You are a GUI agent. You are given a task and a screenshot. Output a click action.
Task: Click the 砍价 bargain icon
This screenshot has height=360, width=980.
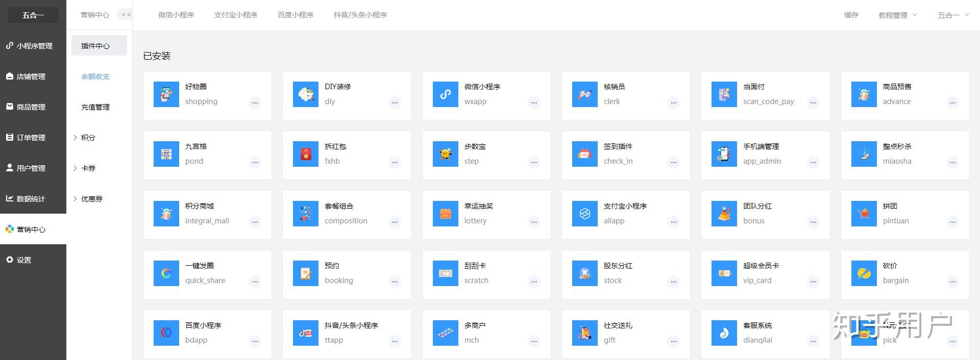(x=864, y=273)
